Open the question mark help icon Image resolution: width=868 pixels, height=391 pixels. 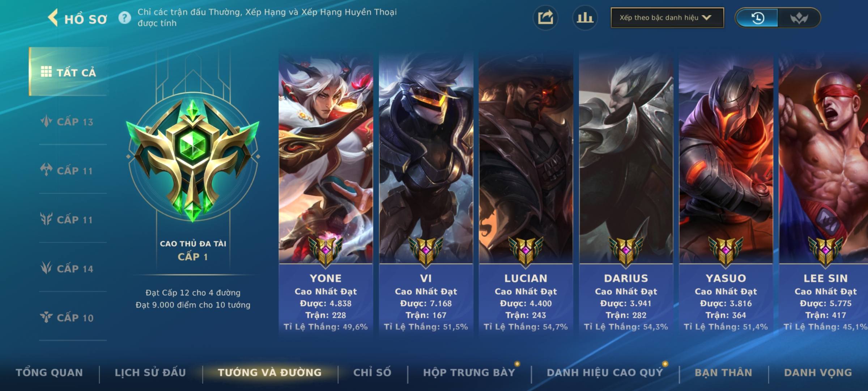pos(125,18)
